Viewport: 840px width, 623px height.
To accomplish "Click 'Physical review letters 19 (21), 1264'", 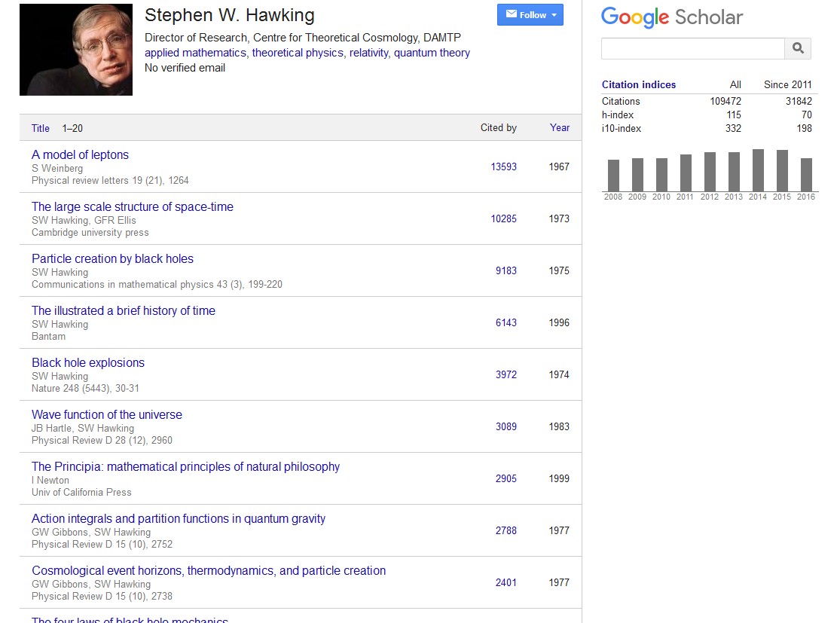I will pos(110,181).
